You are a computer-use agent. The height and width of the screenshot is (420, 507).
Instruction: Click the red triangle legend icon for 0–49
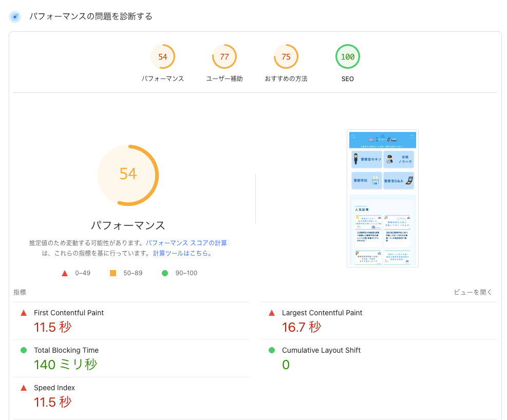65,273
